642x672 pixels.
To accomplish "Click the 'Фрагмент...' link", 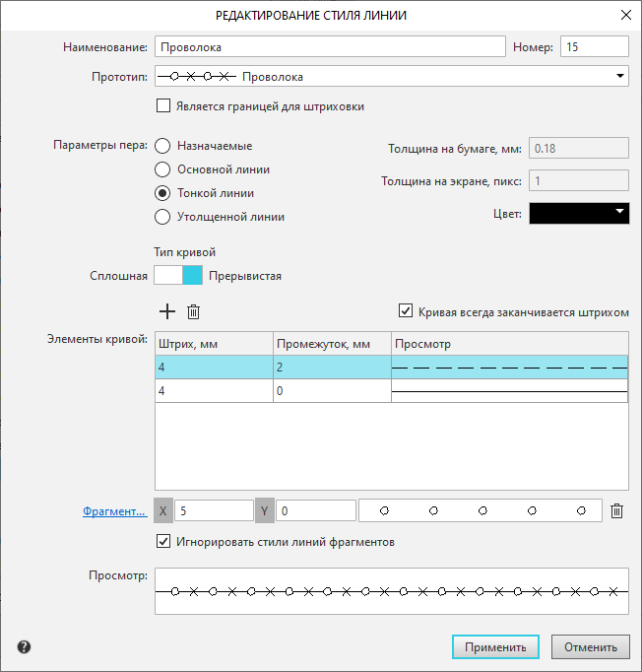I will pos(114,511).
